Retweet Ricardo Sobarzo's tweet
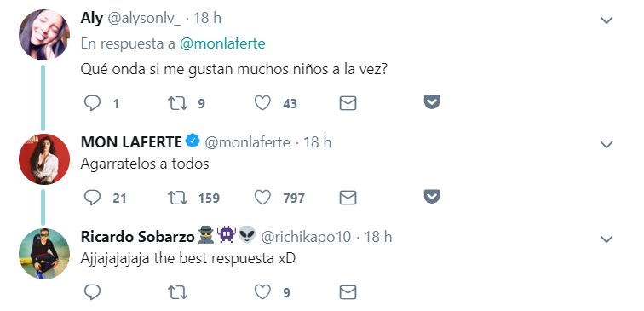 click(x=177, y=292)
